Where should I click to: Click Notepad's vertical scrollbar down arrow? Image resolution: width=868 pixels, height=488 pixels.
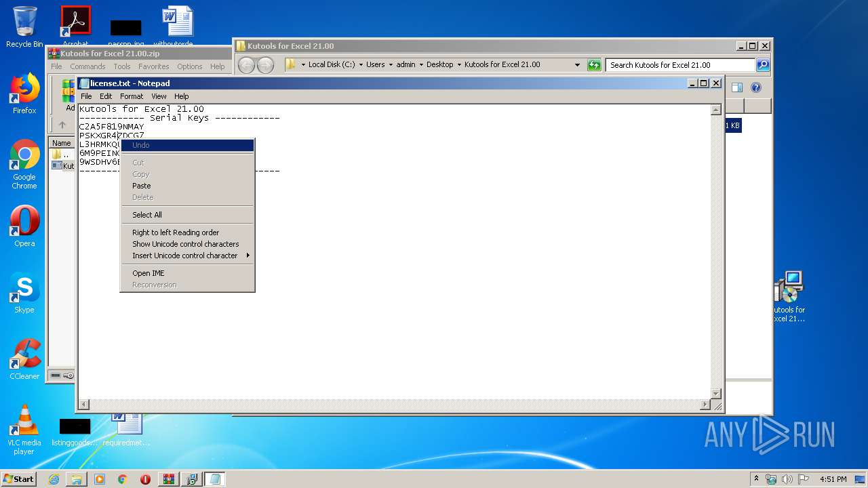pyautogui.click(x=715, y=394)
